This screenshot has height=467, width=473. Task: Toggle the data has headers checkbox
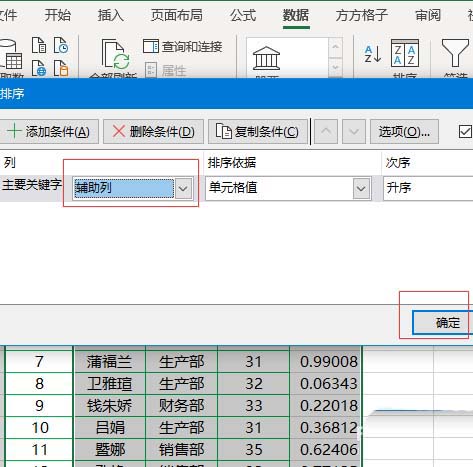click(465, 132)
